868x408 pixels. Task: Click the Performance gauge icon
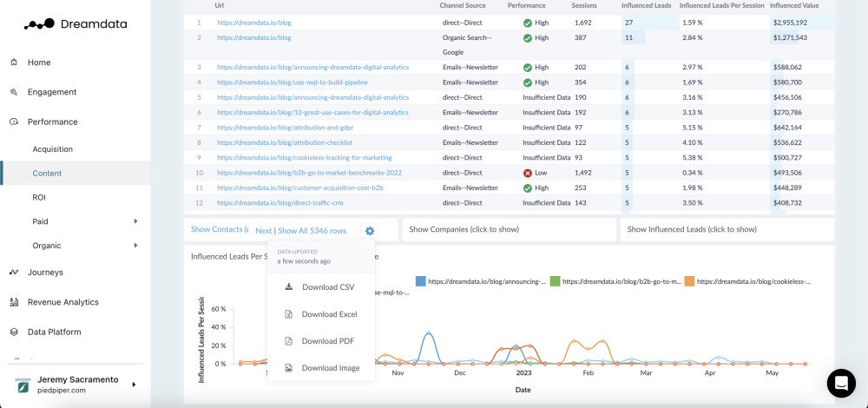[x=15, y=122]
